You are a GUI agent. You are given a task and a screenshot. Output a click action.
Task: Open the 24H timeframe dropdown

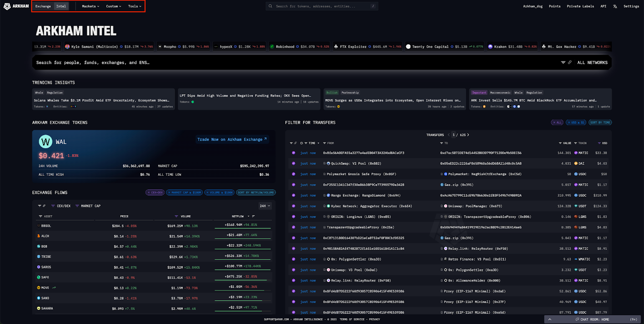(x=265, y=206)
